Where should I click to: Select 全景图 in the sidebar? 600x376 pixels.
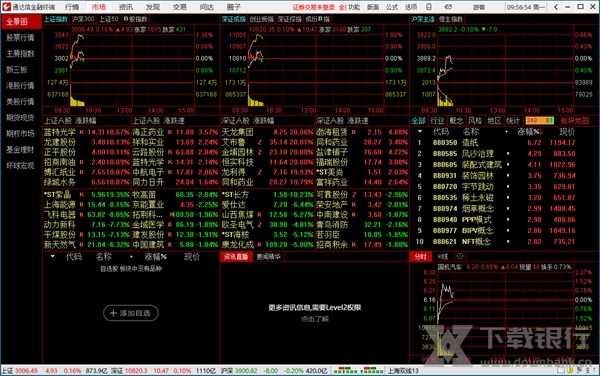[x=21, y=22]
